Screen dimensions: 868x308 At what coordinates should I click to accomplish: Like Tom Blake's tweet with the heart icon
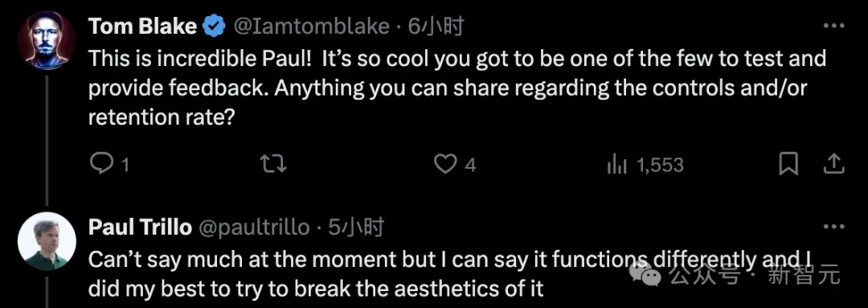[445, 164]
